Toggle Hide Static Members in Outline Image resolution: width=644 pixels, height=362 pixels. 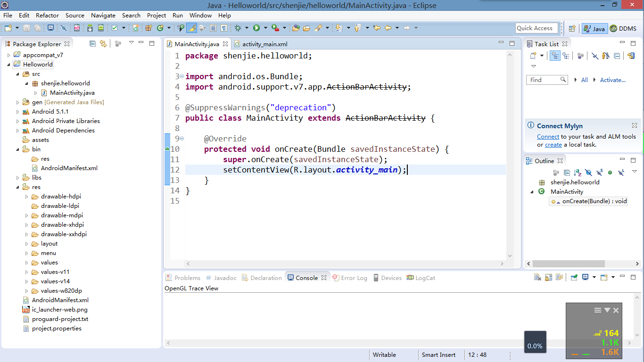click(600, 173)
